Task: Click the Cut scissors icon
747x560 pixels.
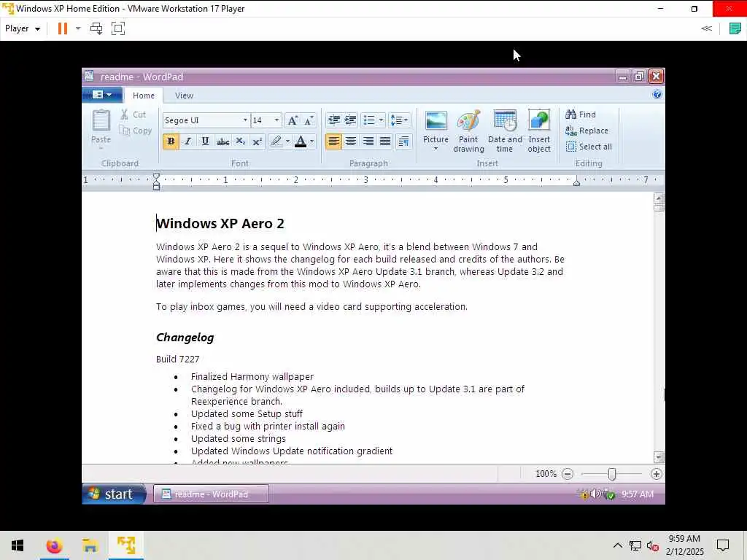Action: point(124,114)
